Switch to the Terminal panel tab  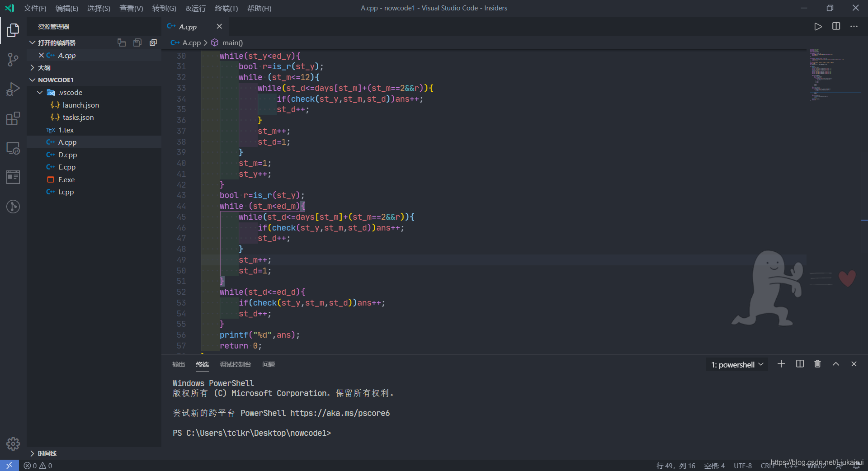pyautogui.click(x=203, y=364)
